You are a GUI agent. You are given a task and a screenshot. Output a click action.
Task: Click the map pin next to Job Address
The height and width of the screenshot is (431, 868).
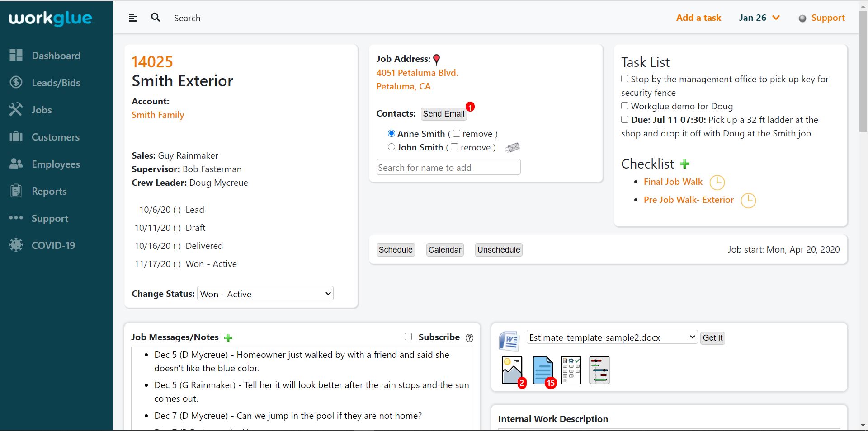tap(437, 60)
